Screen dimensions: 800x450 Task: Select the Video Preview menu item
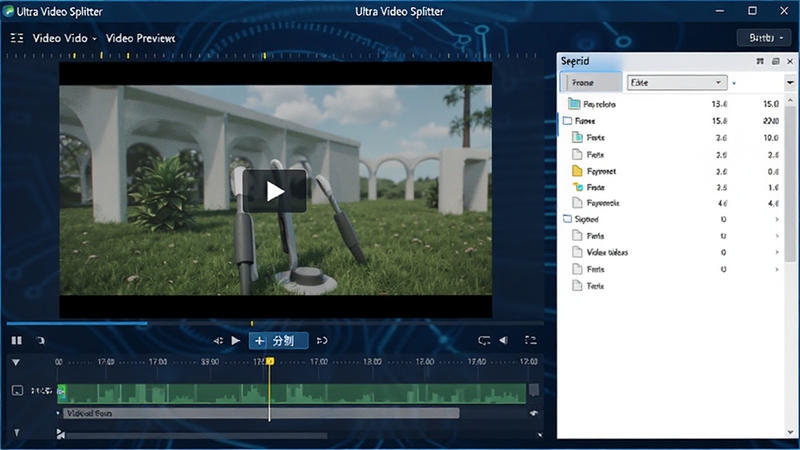(x=140, y=38)
